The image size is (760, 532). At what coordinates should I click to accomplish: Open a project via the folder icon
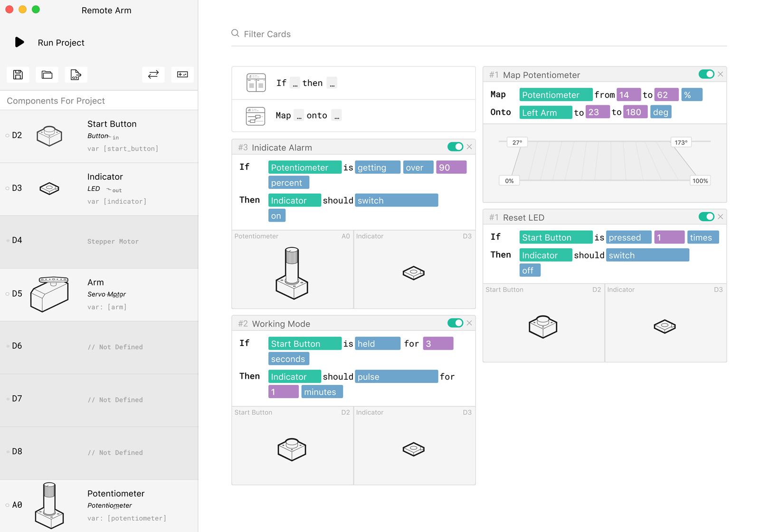click(x=47, y=75)
